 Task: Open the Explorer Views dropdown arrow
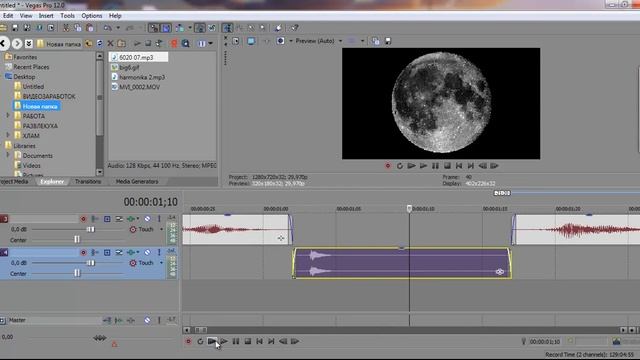[211, 43]
